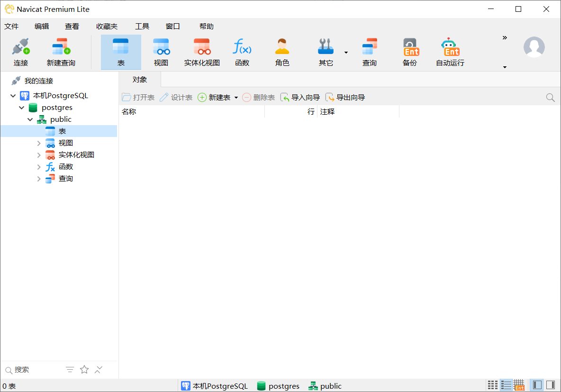This screenshot has height=392, width=561.
Task: Open the 窗口 menu
Action: pos(172,26)
